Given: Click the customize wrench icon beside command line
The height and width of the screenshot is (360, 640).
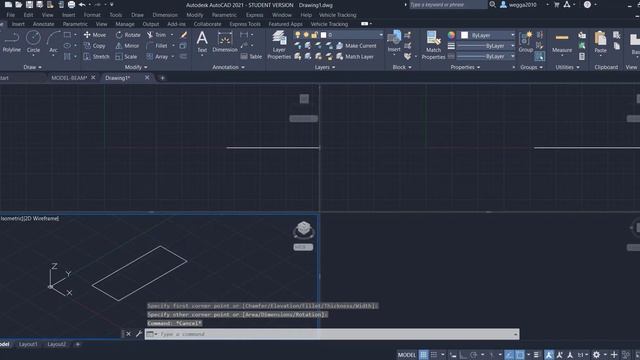Looking at the screenshot, I should click(x=139, y=334).
